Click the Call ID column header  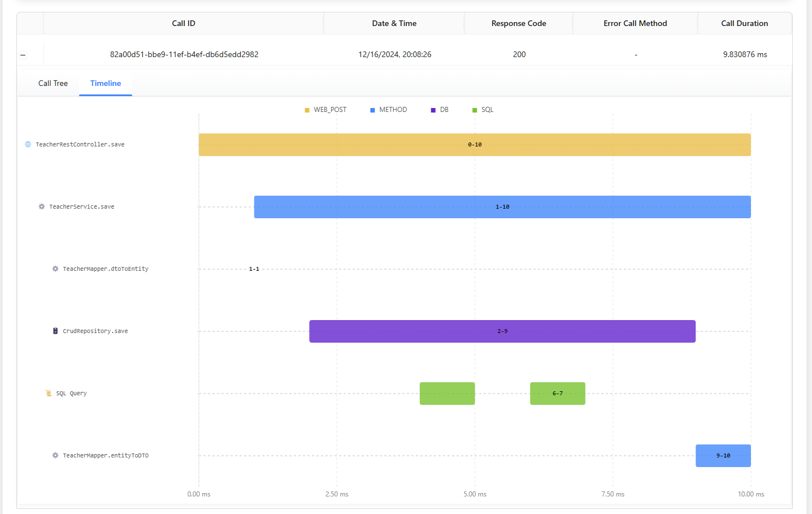184,23
